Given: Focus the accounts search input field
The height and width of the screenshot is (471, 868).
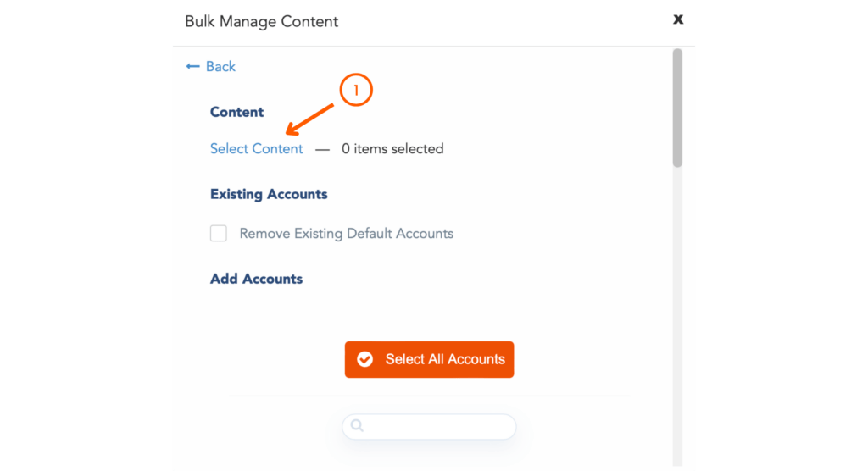Looking at the screenshot, I should pos(429,426).
